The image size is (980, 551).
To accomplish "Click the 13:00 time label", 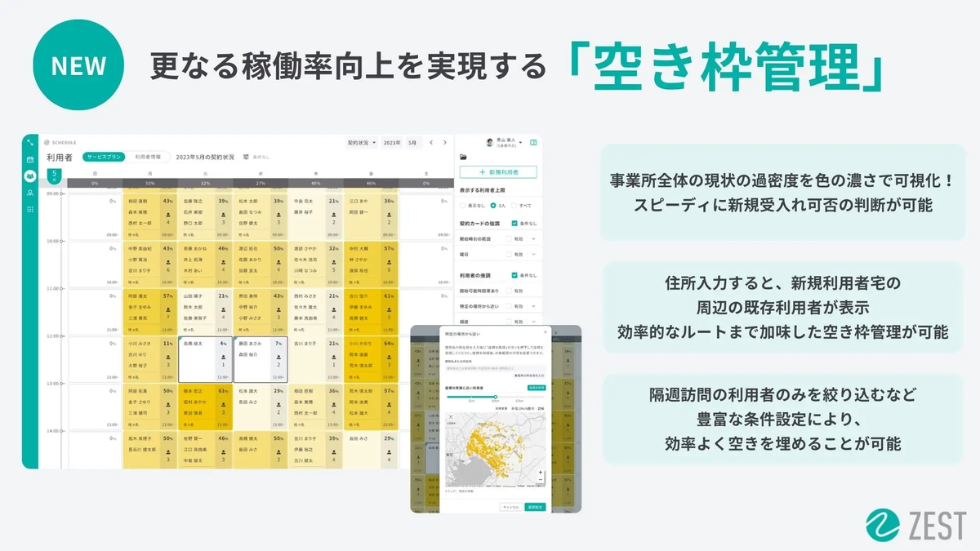I will pyautogui.click(x=55, y=383).
